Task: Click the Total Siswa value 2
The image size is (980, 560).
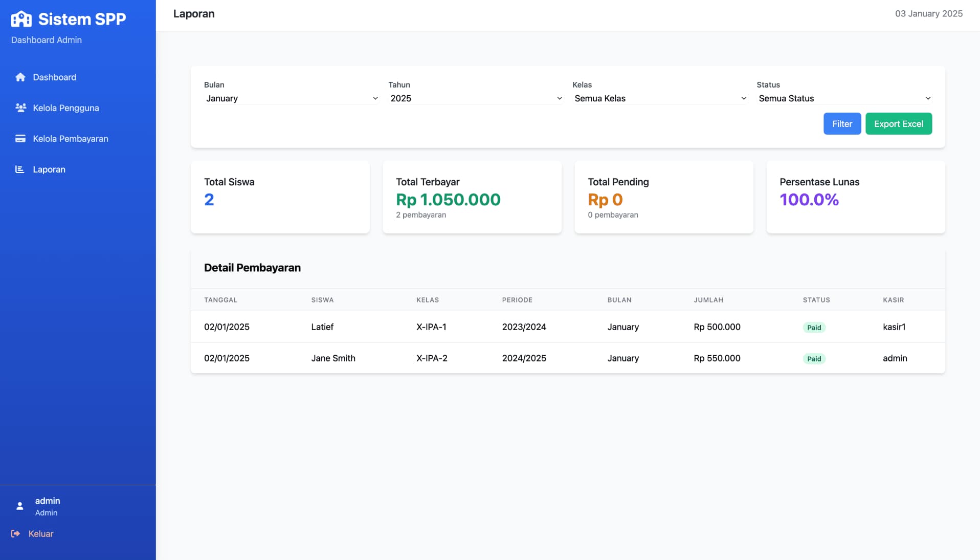Action: click(209, 200)
